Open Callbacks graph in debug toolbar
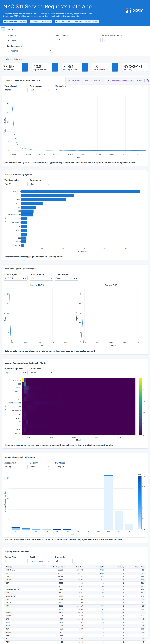The image size is (150, 644). pos(95,81)
